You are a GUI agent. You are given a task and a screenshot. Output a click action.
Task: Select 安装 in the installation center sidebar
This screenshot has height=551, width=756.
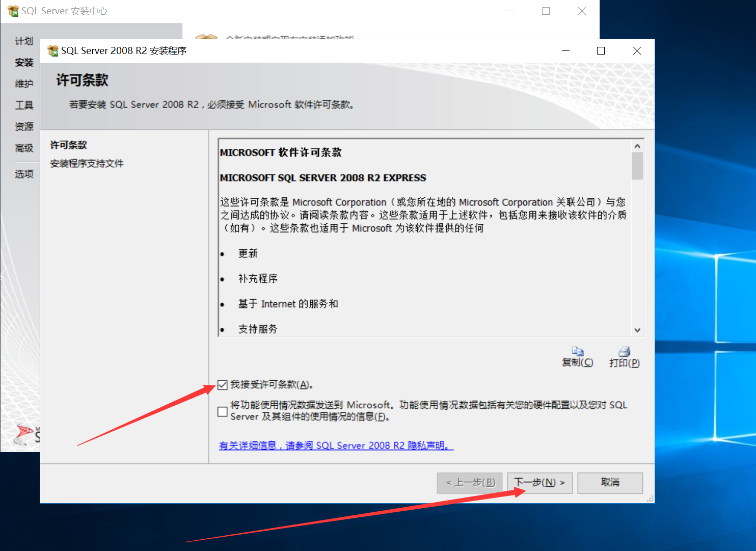point(24,63)
